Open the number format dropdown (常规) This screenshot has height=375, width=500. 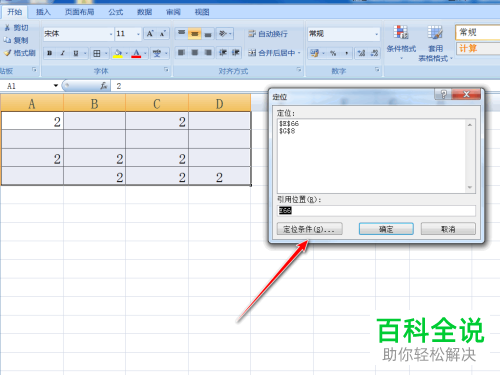pyautogui.click(x=377, y=34)
